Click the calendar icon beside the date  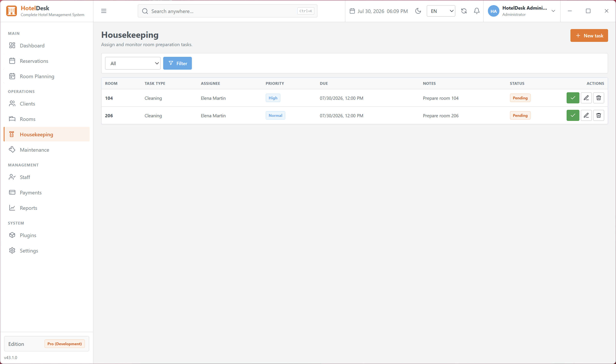[352, 11]
